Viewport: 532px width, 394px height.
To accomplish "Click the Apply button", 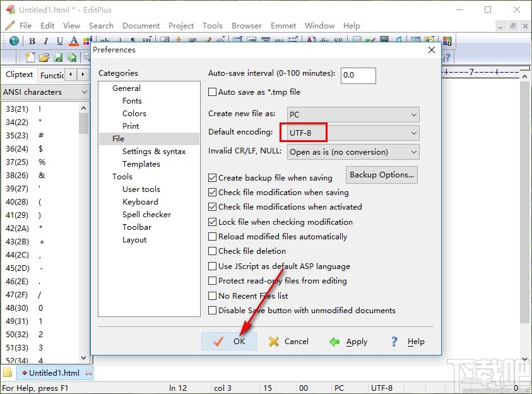I will coord(348,342).
